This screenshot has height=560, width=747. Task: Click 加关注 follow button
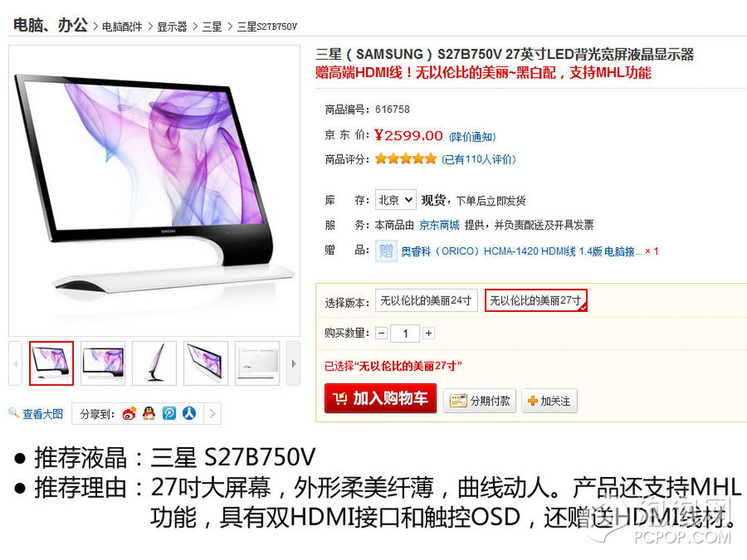click(x=549, y=401)
